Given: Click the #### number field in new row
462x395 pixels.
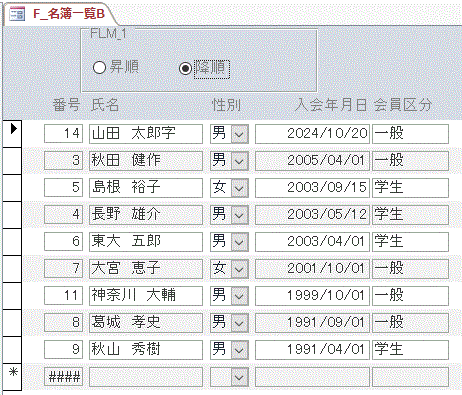Looking at the screenshot, I should (x=63, y=377).
